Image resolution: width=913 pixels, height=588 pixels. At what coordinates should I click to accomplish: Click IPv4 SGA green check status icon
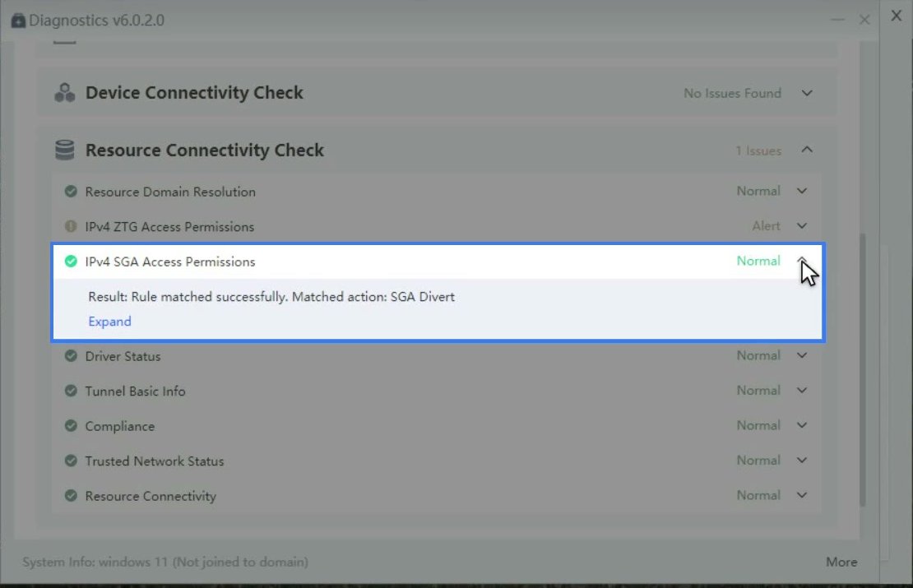click(x=71, y=262)
